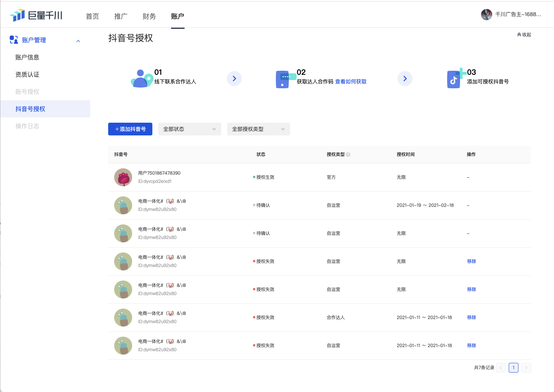This screenshot has width=554, height=392.
Task: Go to the next page arrow
Action: 526,368
